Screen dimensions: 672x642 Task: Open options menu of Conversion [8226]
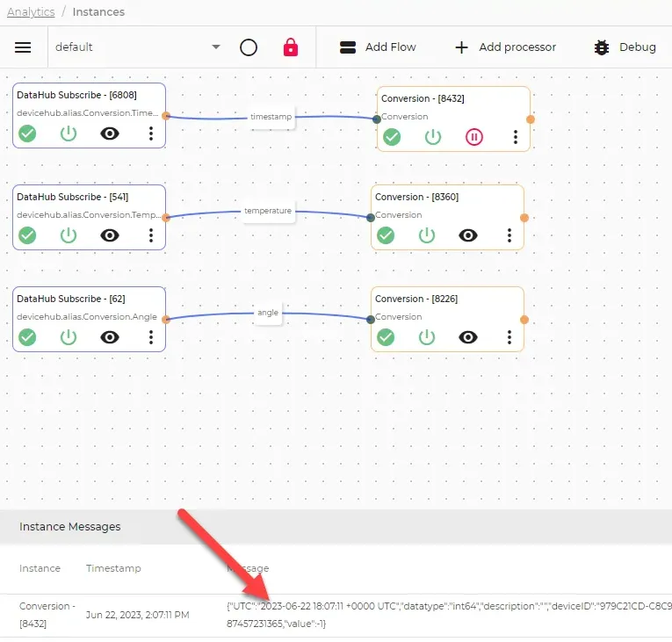pos(509,337)
